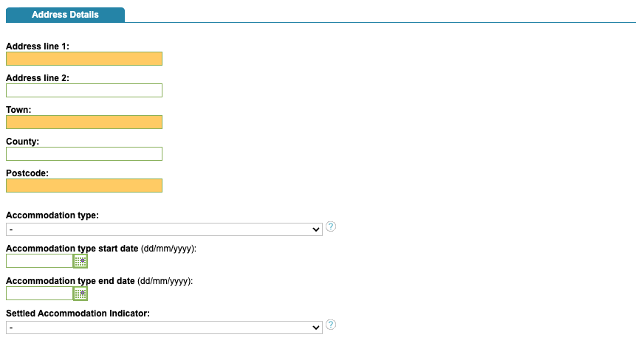Focus the Postcode input field
Image resolution: width=644 pixels, height=343 pixels.
(84, 186)
